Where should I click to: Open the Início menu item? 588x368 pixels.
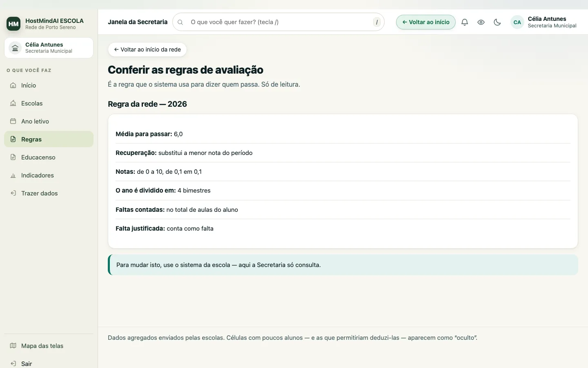tap(49, 85)
